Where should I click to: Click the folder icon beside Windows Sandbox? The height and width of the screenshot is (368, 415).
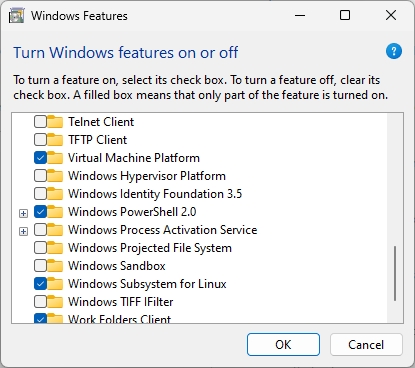[x=55, y=266]
